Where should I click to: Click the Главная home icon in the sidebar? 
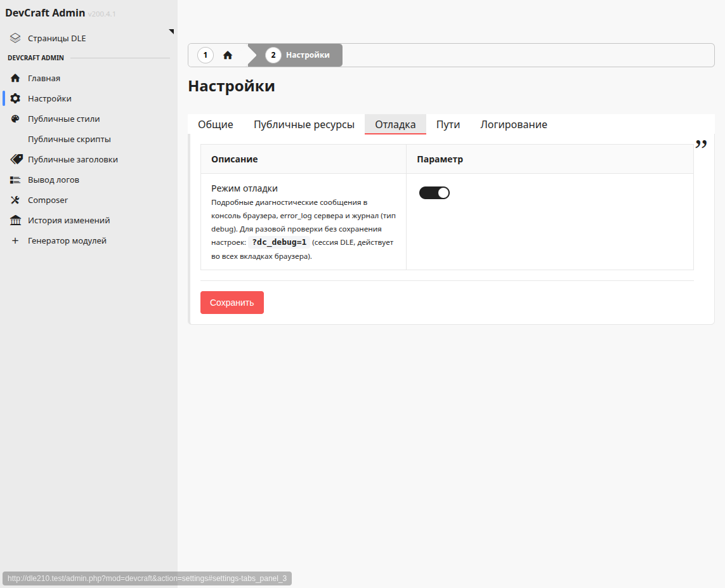click(15, 78)
